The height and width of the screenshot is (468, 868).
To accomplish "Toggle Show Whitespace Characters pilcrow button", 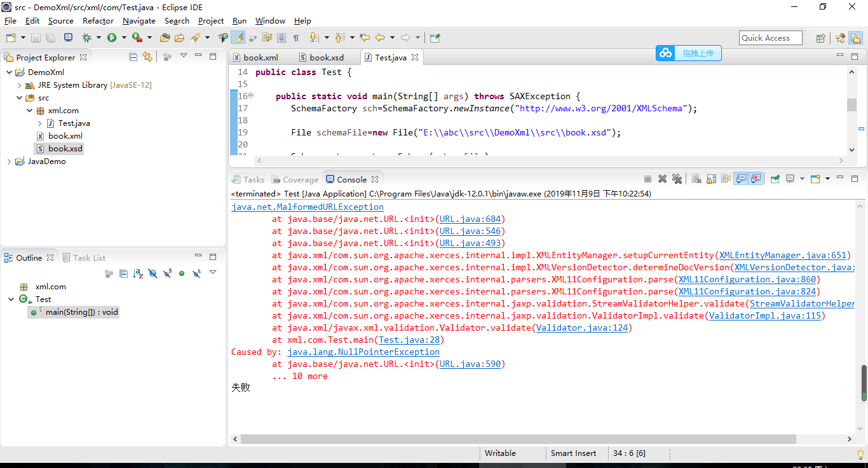I will [x=295, y=38].
